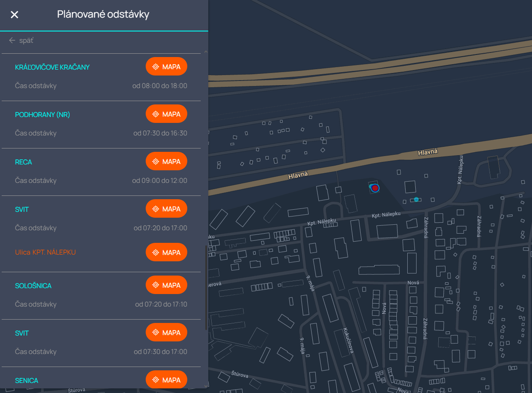532x393 pixels.
Task: Click target icon in SENICA MAPA button
Action: point(156,380)
